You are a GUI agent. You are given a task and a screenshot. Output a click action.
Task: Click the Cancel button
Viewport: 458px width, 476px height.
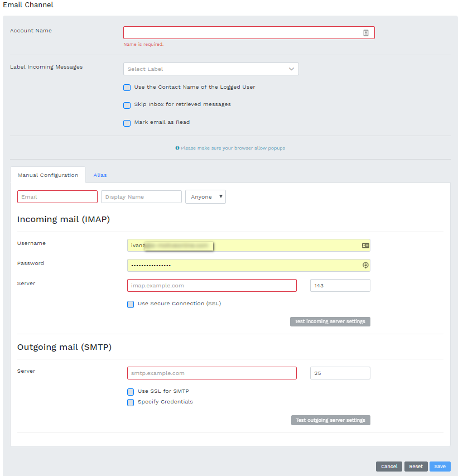[x=389, y=467]
